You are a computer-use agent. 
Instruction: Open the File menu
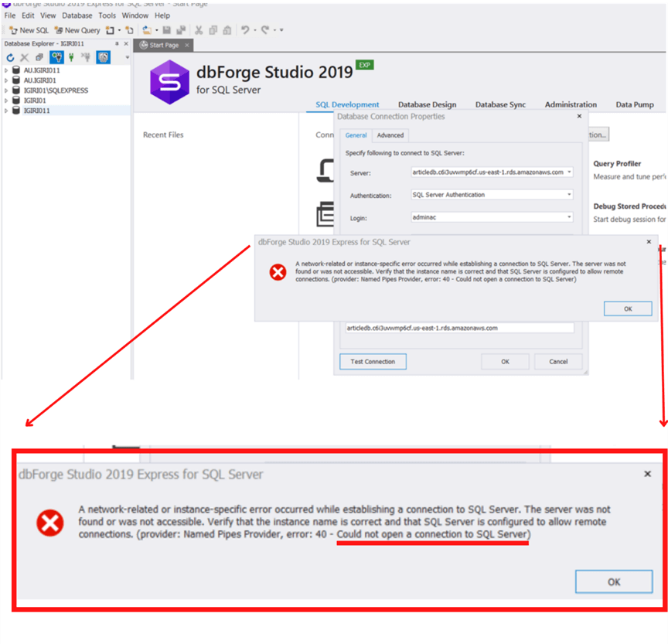[10, 15]
